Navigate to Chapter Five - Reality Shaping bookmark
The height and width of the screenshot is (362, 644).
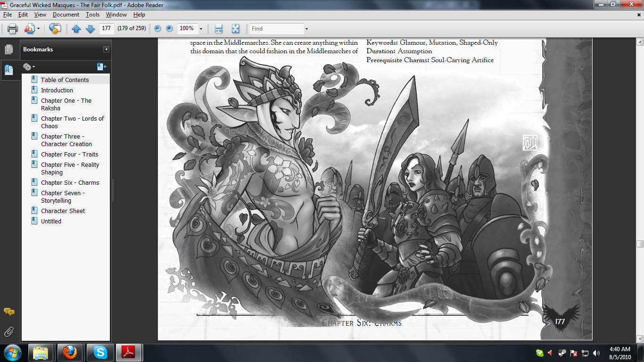(70, 168)
